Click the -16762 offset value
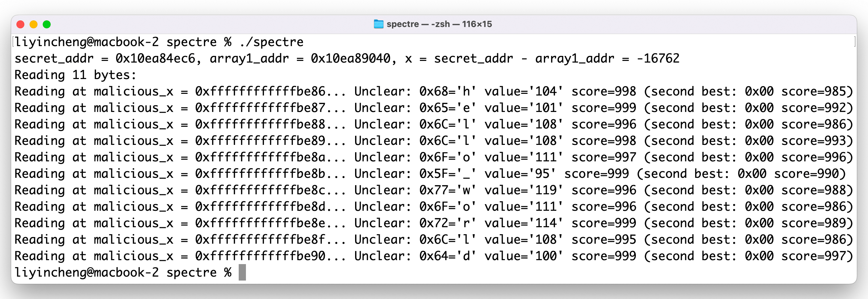 (658, 59)
